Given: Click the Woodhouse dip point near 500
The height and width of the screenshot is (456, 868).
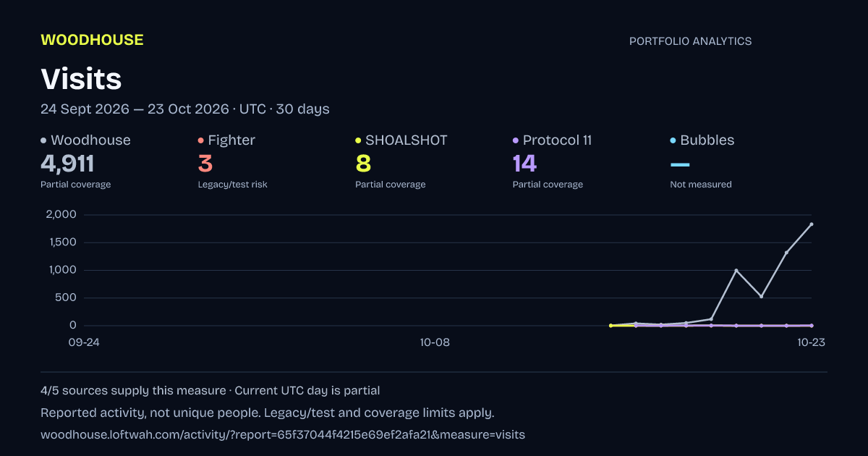Looking at the screenshot, I should [761, 296].
